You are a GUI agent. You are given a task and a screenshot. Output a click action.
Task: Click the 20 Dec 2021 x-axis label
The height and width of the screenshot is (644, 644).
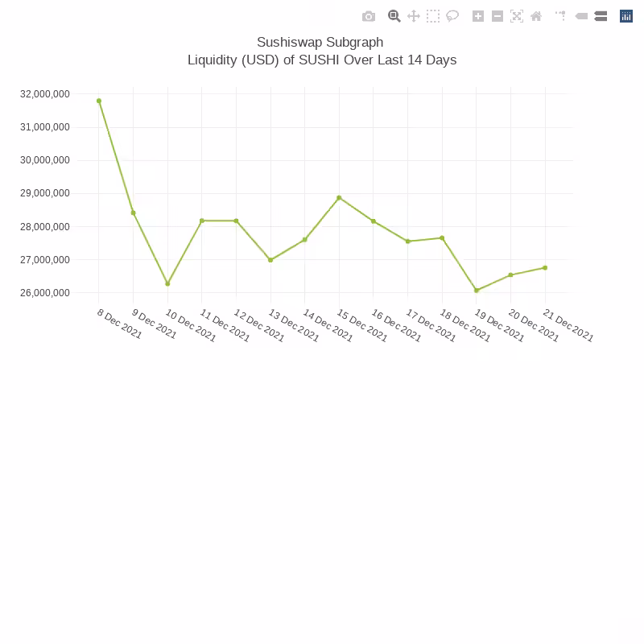click(534, 325)
